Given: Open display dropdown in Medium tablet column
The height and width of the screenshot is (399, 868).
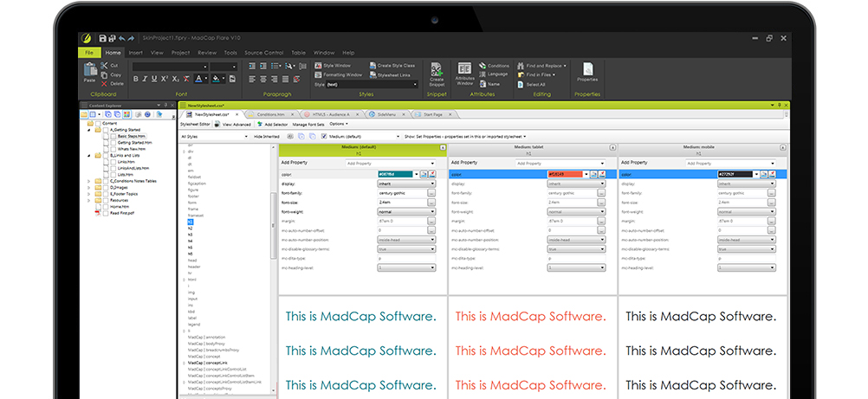Looking at the screenshot, I should tap(576, 183).
